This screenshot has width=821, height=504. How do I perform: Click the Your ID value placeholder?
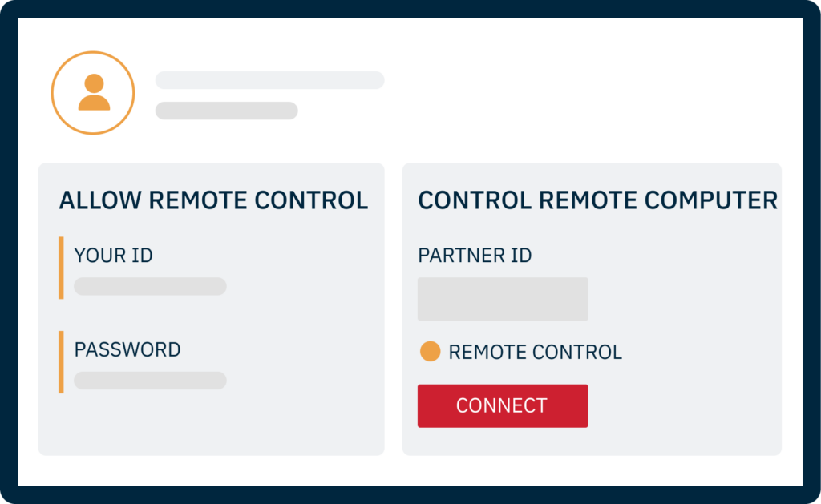[150, 286]
